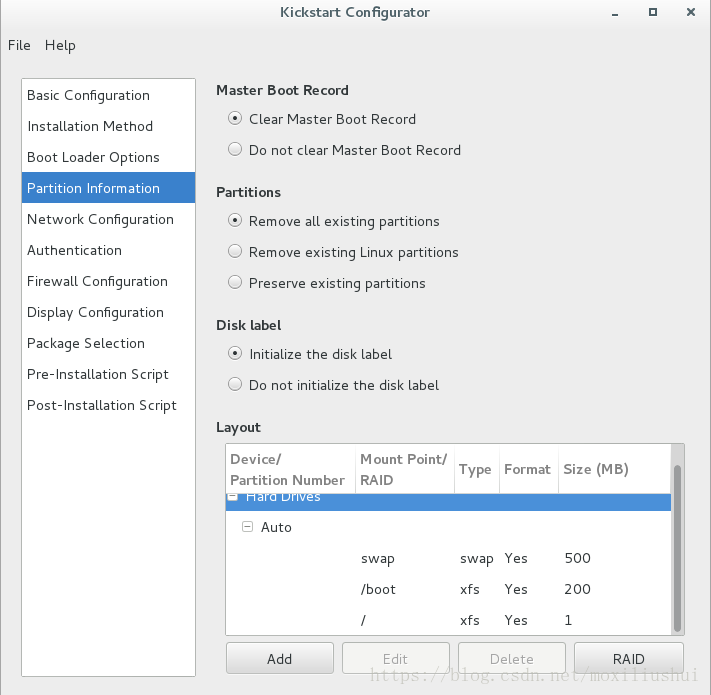Minimize the Kickstart Configurator window
This screenshot has height=695, width=711.
pos(615,13)
